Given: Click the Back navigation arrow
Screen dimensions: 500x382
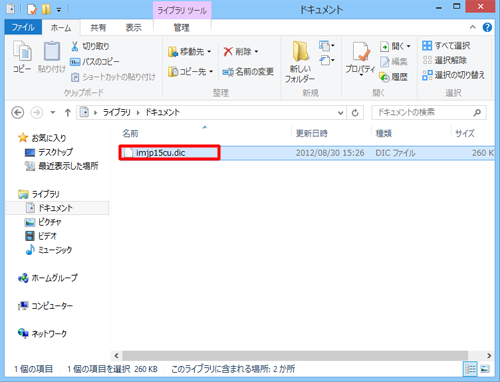Looking at the screenshot, I should tap(18, 113).
